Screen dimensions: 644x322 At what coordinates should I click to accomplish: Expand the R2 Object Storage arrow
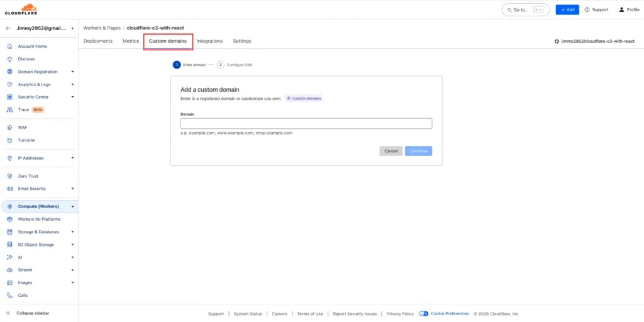point(73,245)
